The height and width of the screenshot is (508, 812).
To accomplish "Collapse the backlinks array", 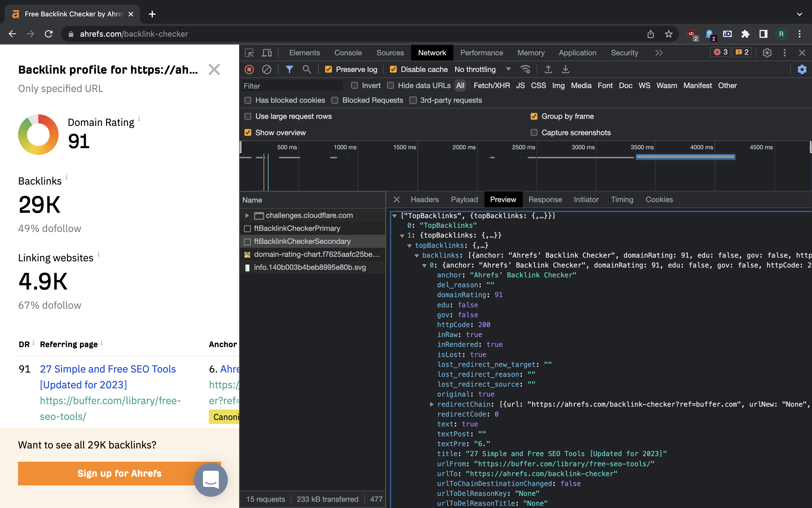I will (417, 255).
